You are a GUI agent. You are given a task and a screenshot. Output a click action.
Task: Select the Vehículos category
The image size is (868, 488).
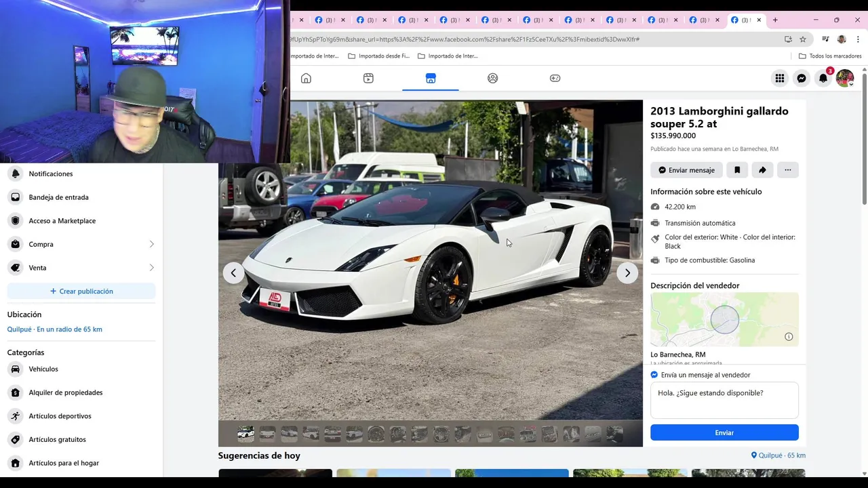click(81, 369)
